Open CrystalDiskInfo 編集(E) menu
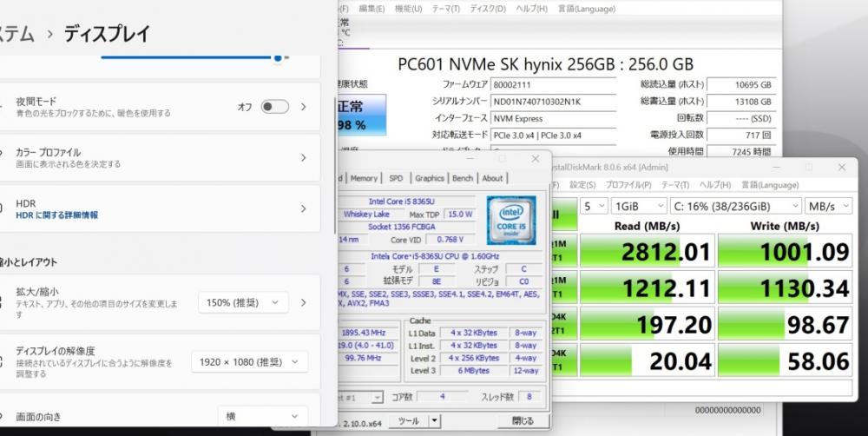Viewport: 868px width, 436px height. (x=372, y=9)
